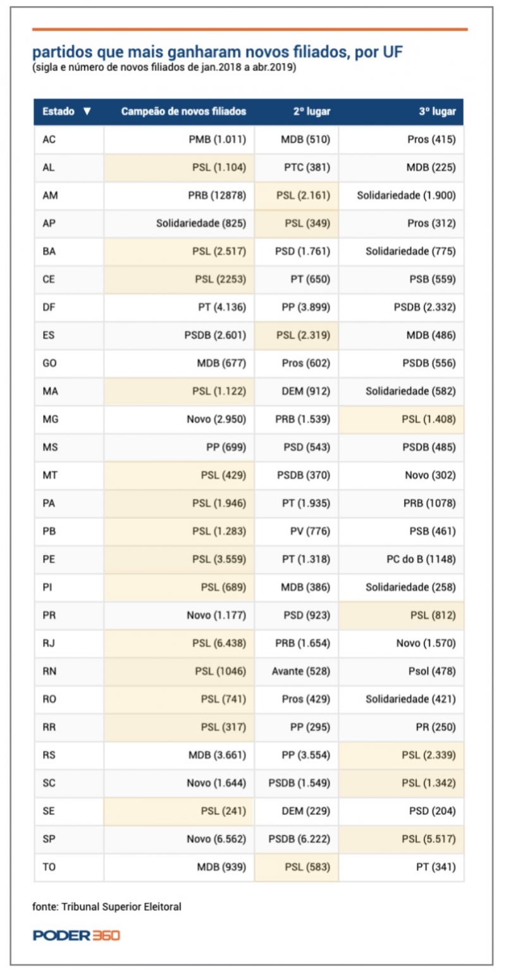Click the Poder360 logo

(77, 935)
